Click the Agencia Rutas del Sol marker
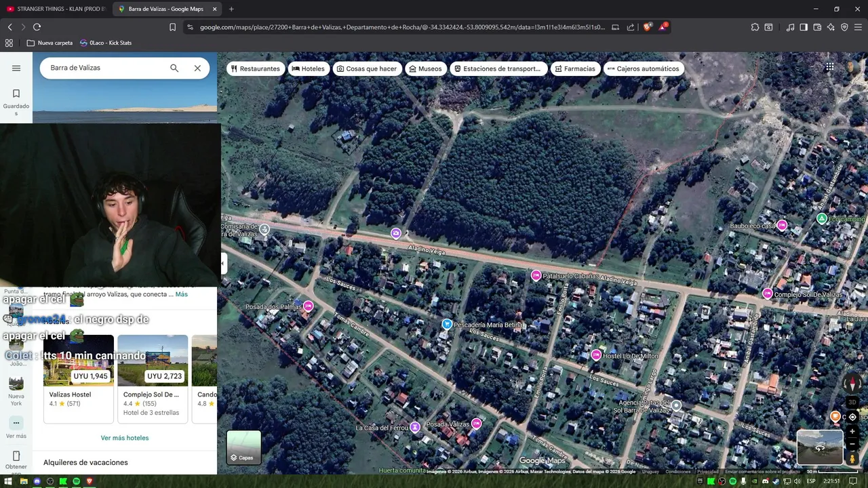 point(676,405)
